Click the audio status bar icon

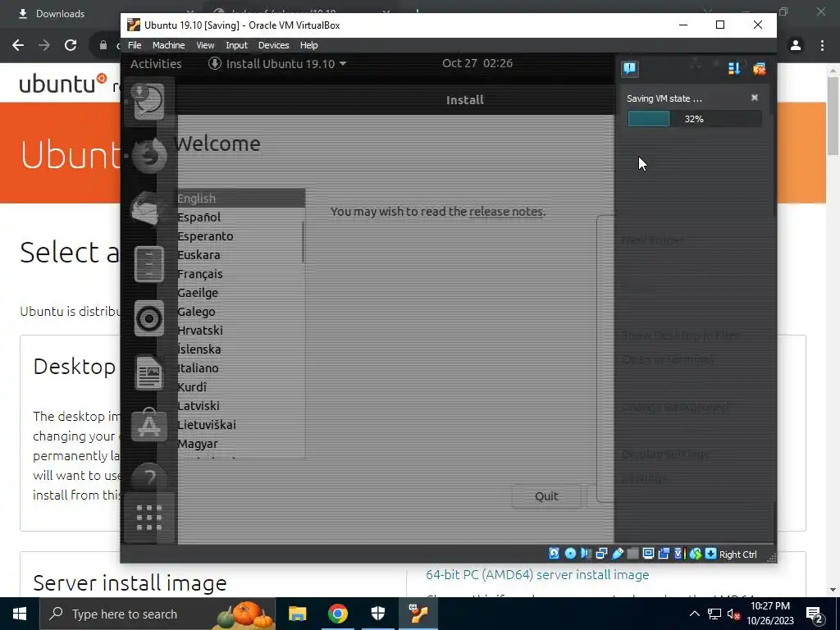pos(586,554)
